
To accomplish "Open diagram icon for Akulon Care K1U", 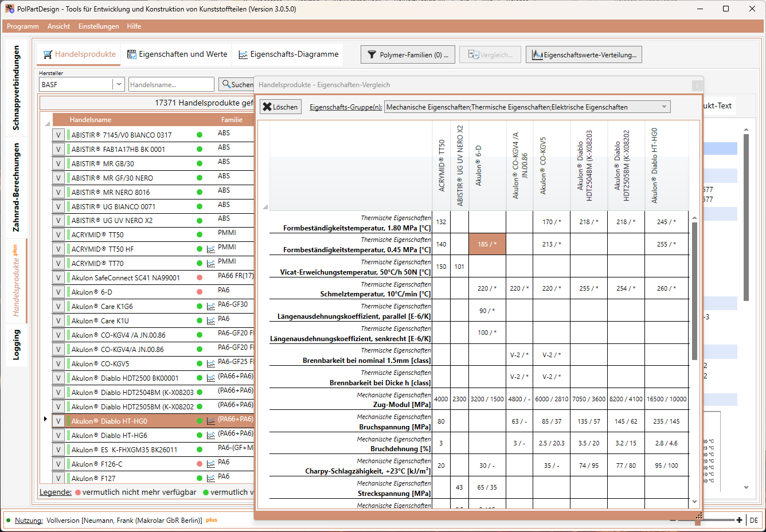I will coord(211,321).
